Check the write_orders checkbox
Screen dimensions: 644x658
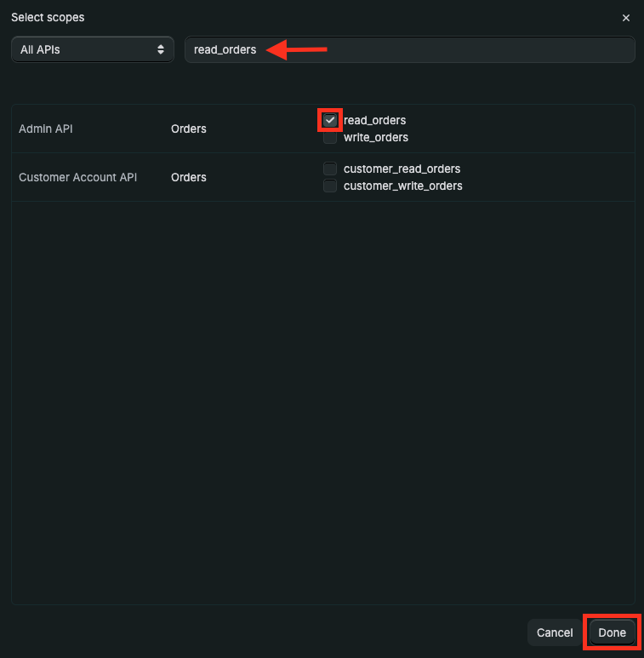tap(330, 138)
